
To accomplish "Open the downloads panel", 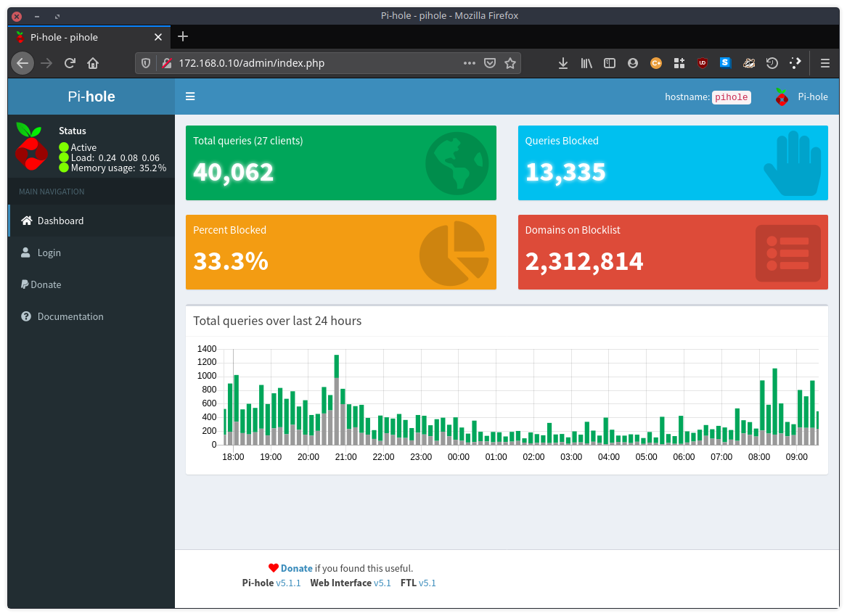I will click(x=563, y=63).
